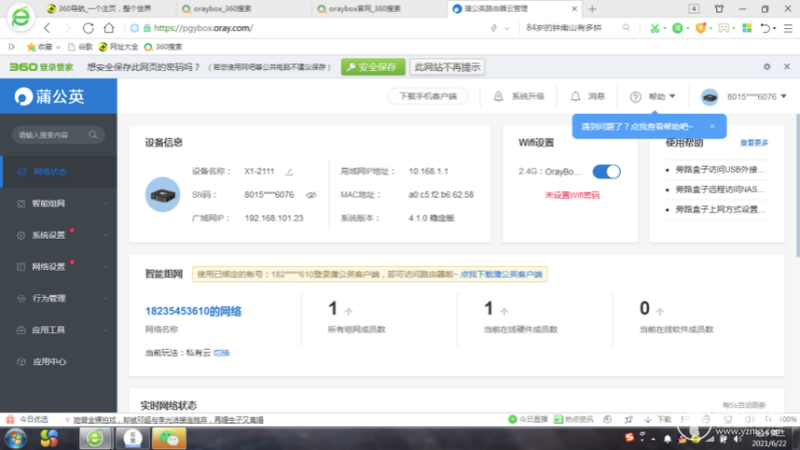Click the 蒲公英 logo
Viewport: 800px width, 450px height.
49,96
